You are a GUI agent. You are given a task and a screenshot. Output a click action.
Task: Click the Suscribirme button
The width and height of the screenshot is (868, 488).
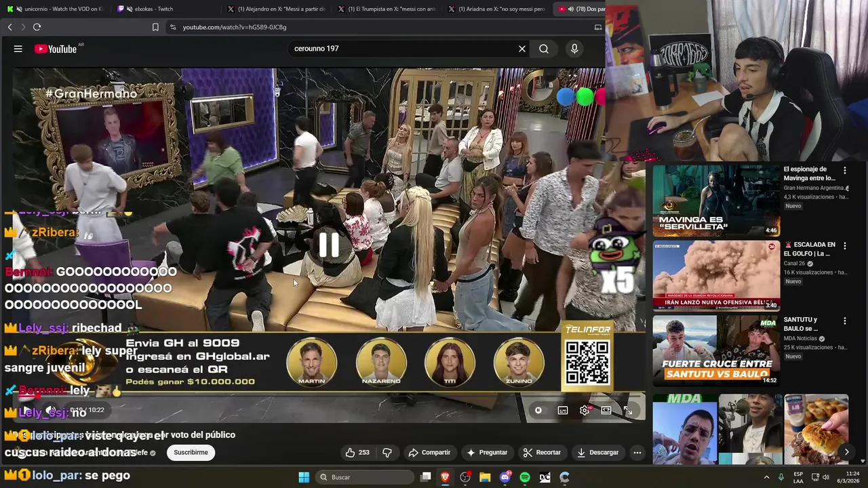click(191, 452)
